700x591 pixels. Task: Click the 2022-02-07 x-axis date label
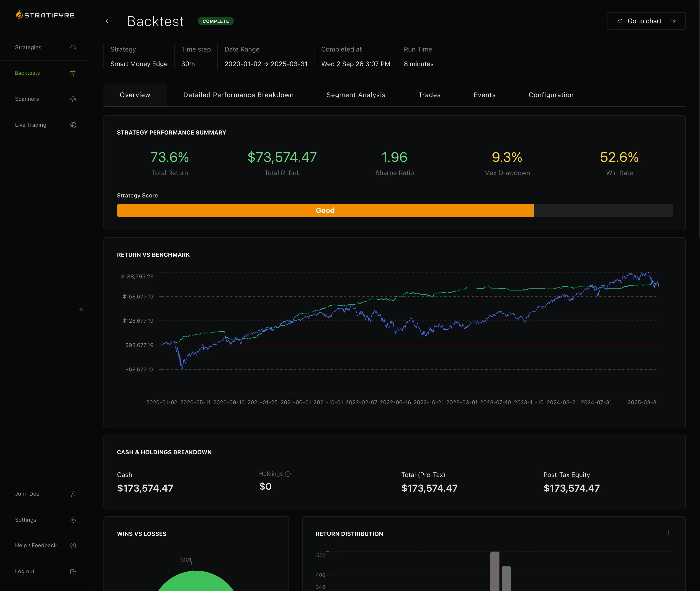(361, 402)
